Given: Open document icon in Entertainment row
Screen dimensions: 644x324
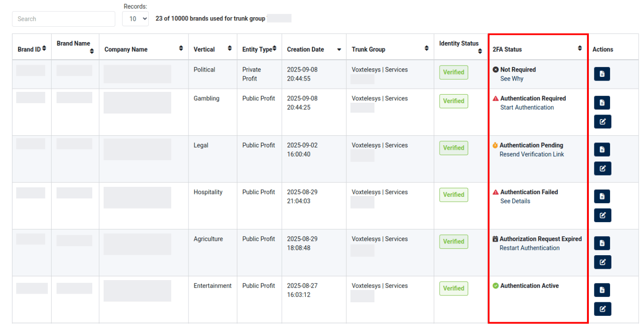Looking at the screenshot, I should click(602, 290).
